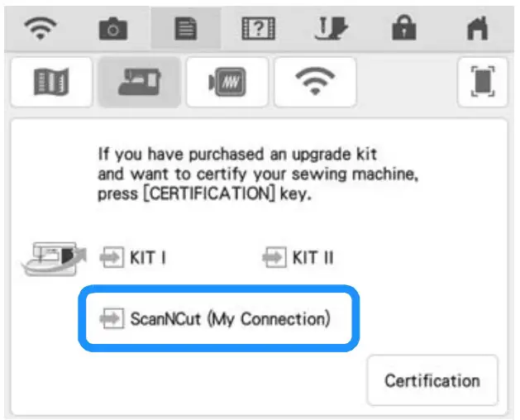The image size is (520, 420).
Task: Click the arrow icon beside KIT II
Action: pyautogui.click(x=272, y=257)
